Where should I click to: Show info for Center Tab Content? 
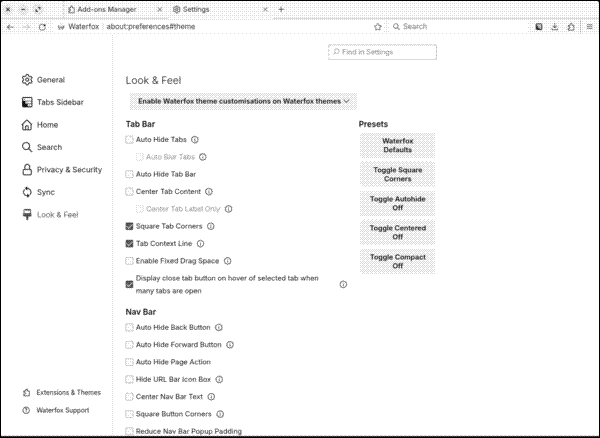pos(209,191)
